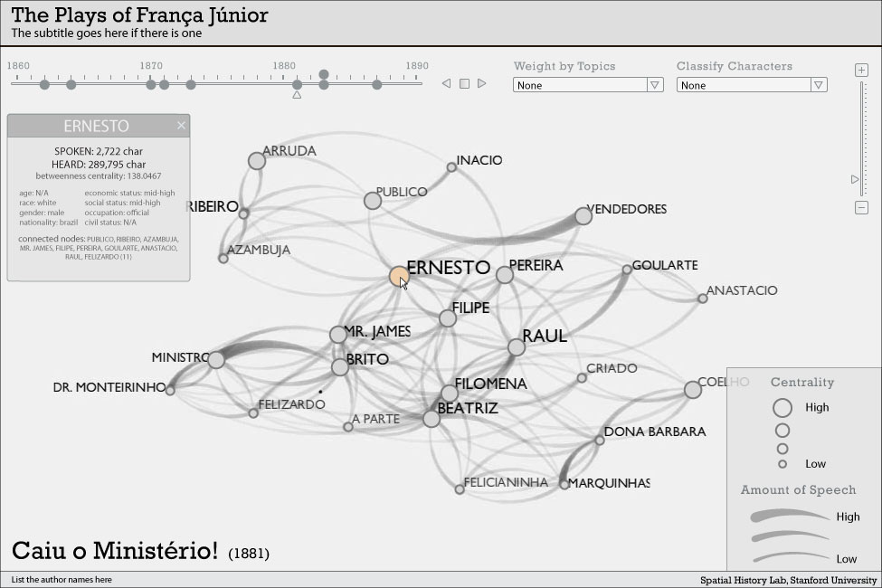Select the RAUL character node

[x=516, y=346]
